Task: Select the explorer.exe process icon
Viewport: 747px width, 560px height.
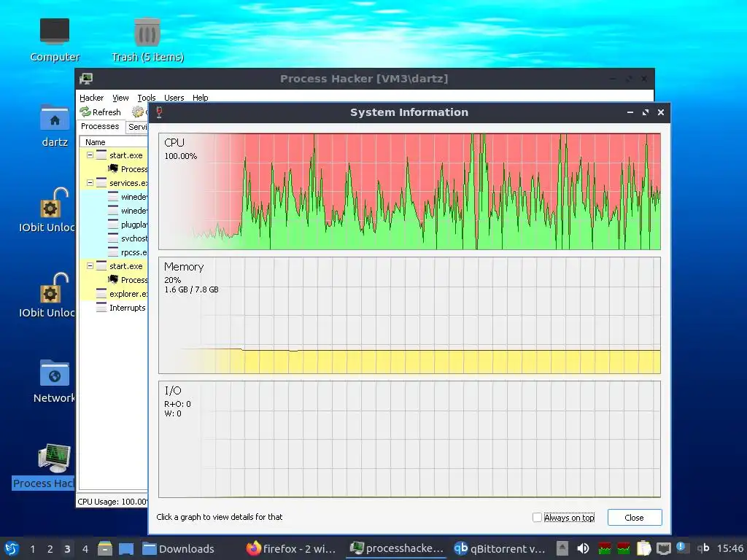Action: [101, 294]
